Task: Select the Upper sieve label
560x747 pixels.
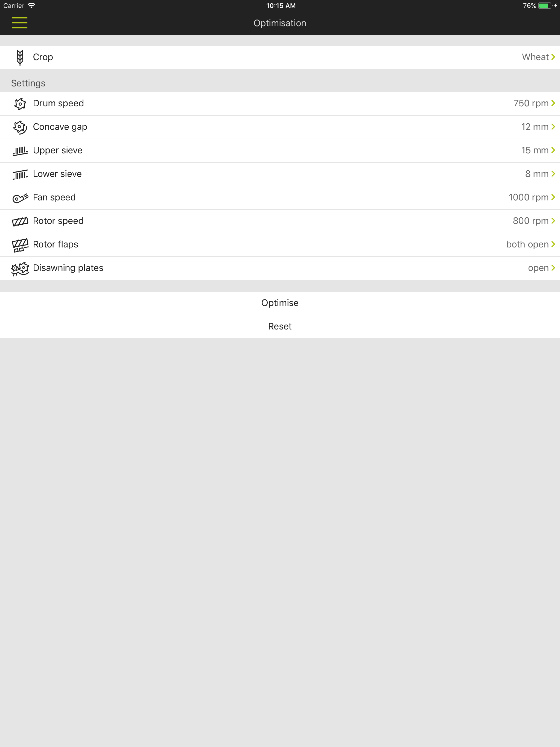Action: pos(58,151)
